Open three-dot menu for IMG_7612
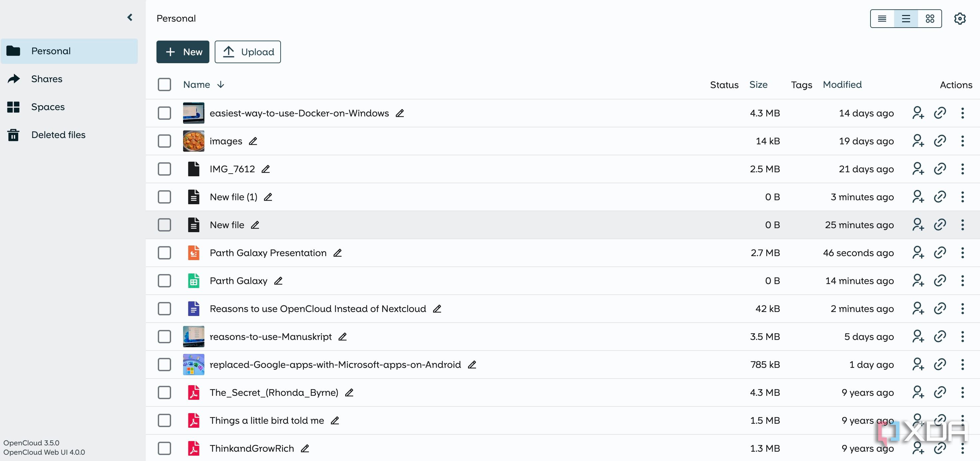Image resolution: width=980 pixels, height=461 pixels. pos(962,169)
